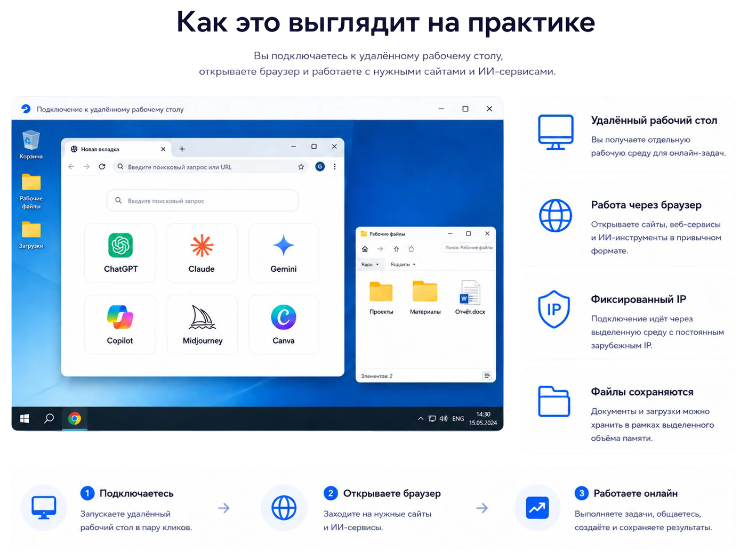Viewport: 748px width, 560px height.
Task: Click the Поиск: Рабочие файлы search box
Action: click(468, 248)
